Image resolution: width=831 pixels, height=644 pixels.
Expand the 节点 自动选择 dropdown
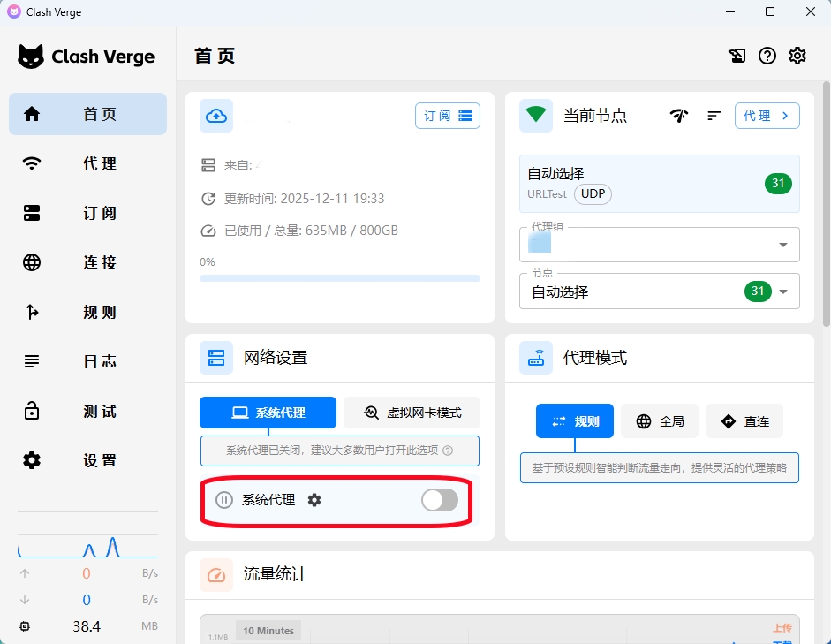pyautogui.click(x=782, y=292)
